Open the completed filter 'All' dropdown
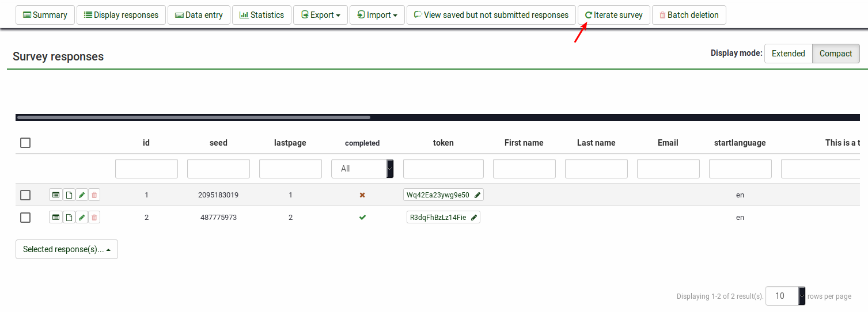The height and width of the screenshot is (312, 868). (362, 169)
